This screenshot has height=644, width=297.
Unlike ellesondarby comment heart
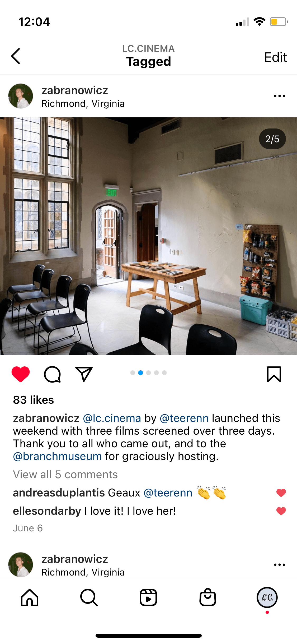pyautogui.click(x=281, y=511)
